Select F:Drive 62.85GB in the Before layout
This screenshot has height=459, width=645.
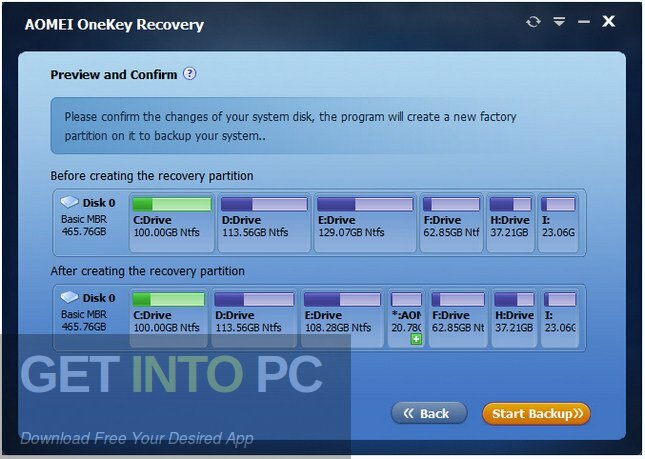pyautogui.click(x=451, y=223)
